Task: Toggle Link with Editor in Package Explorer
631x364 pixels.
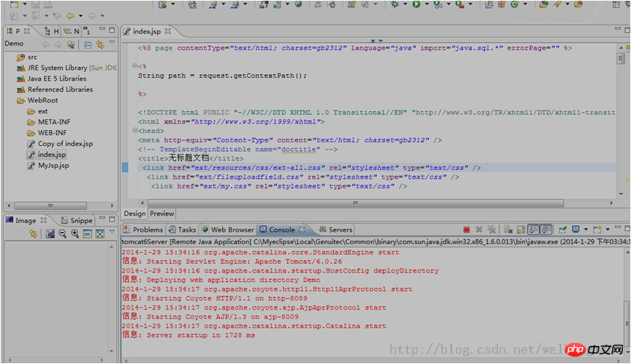Action: [100, 44]
